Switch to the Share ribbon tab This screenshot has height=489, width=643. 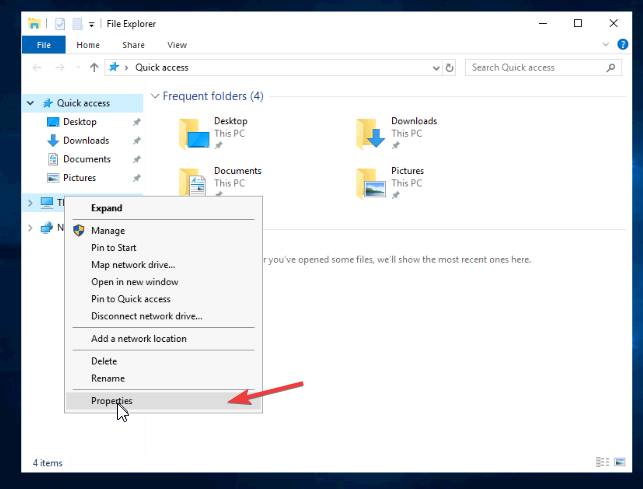[x=133, y=45]
